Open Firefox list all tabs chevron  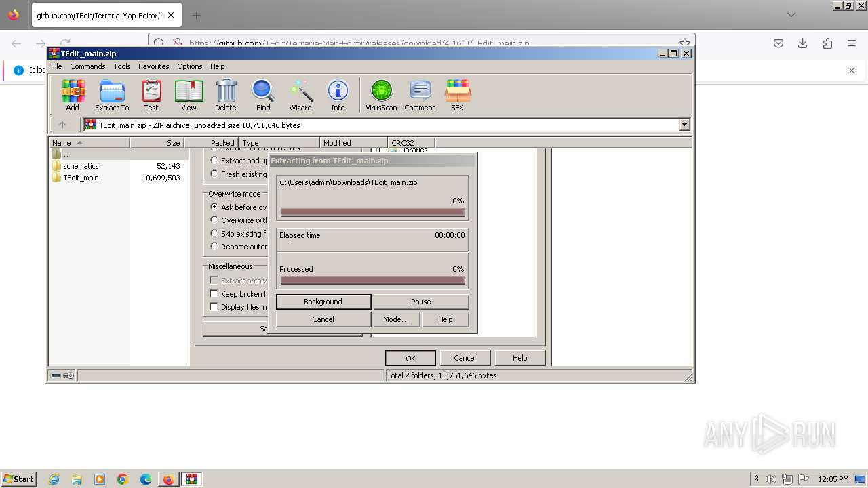point(791,15)
